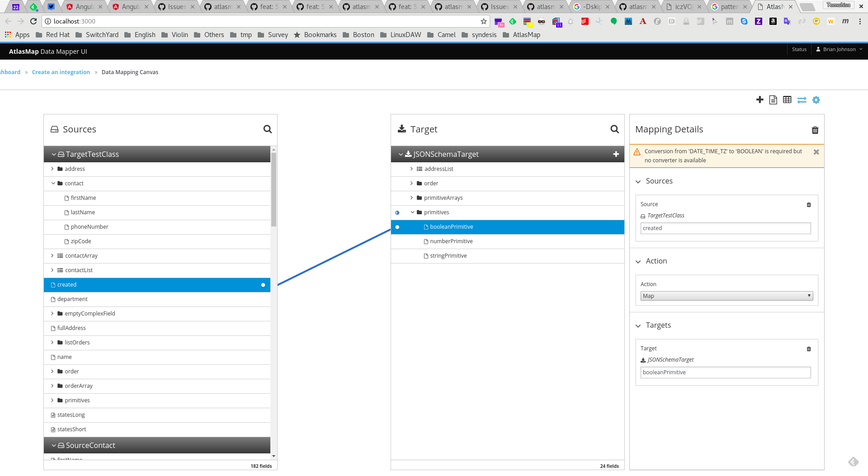Expand primitiveArrays in Target
Screen dimensions: 868x476
pos(411,198)
